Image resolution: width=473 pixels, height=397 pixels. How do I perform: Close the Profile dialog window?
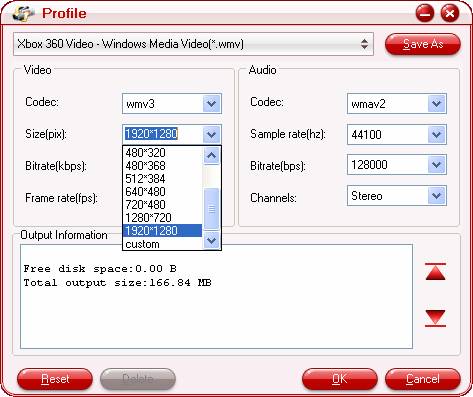coord(450,13)
